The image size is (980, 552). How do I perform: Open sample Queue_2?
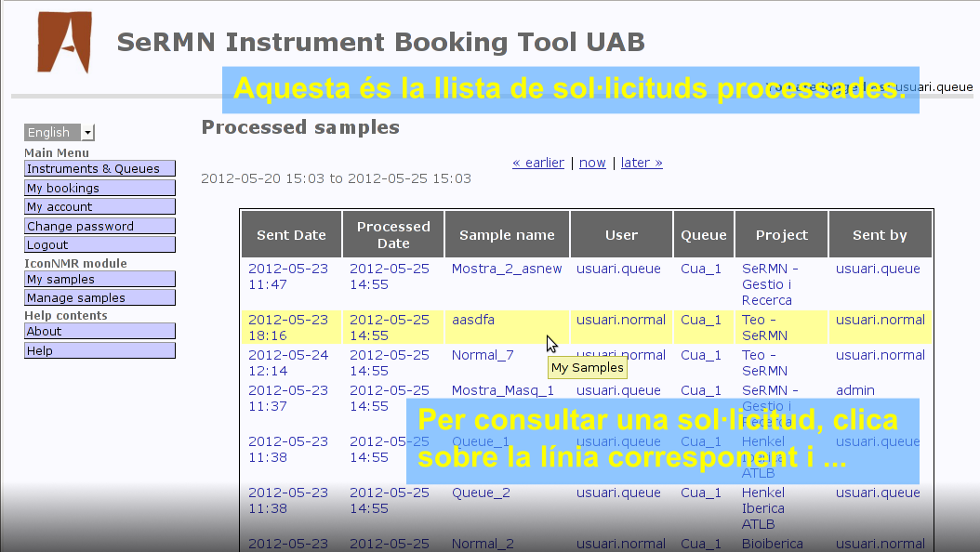(482, 493)
